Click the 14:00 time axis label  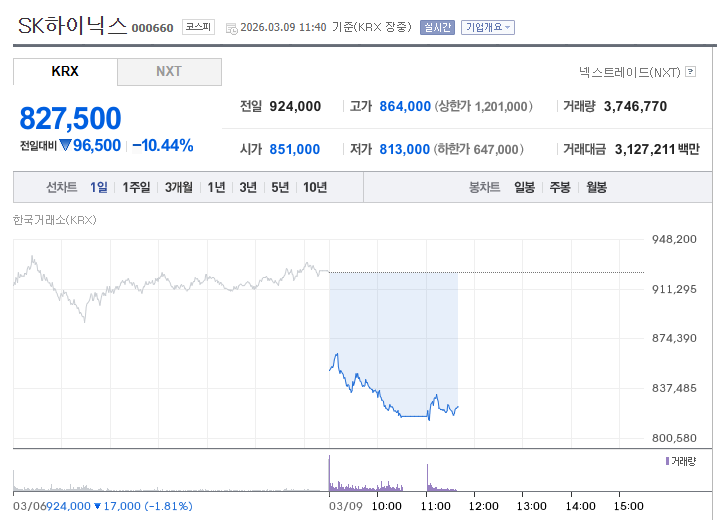point(581,506)
